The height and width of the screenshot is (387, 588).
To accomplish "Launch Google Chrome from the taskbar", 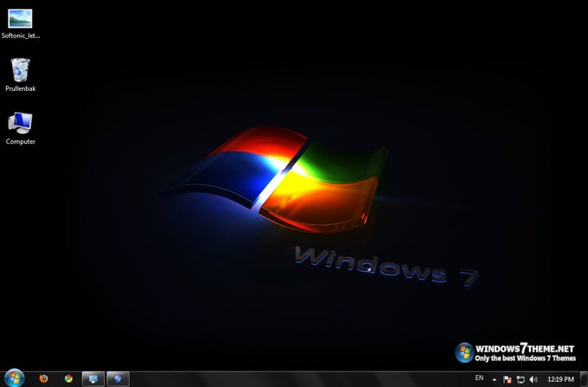I will 68,378.
